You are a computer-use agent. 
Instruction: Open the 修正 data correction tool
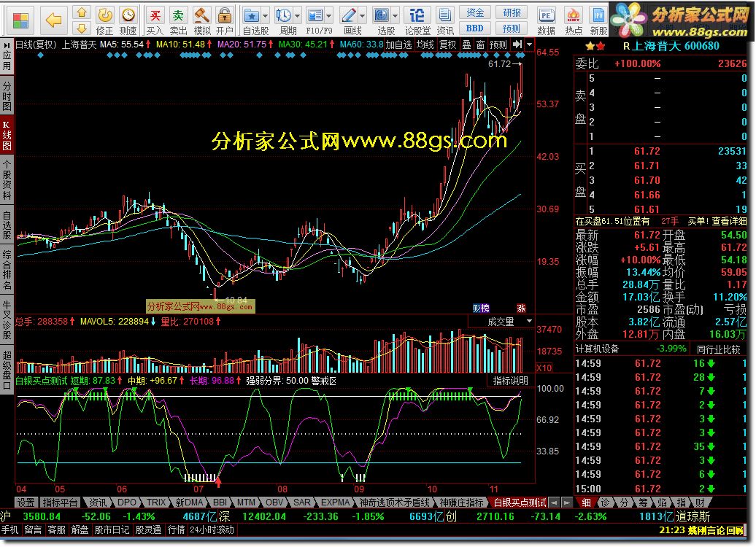pos(104,21)
